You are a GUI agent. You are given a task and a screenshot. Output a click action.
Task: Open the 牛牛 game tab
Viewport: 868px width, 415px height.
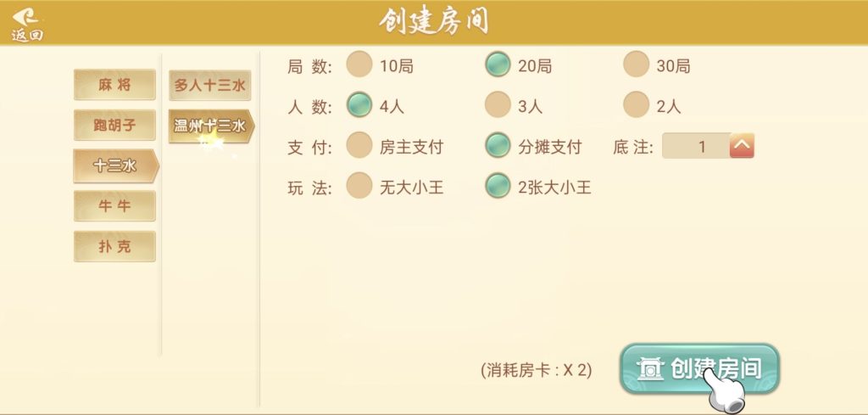[114, 206]
